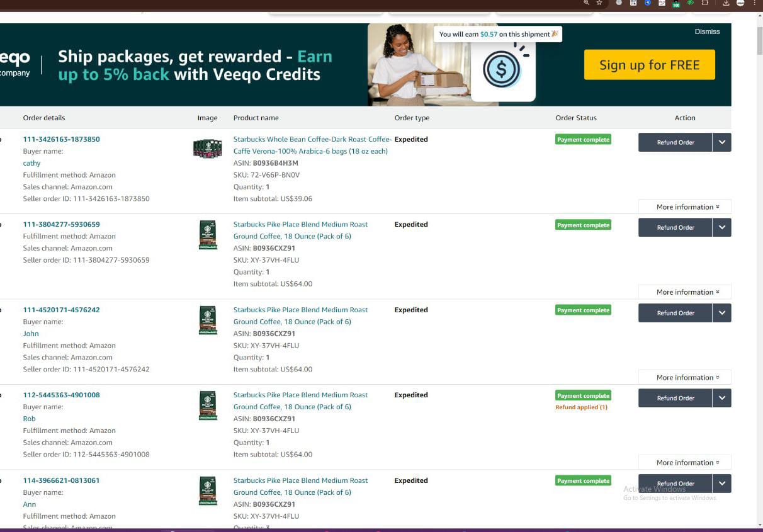Open buyer name link Rob
Screen dimensions: 763x532
click(x=29, y=419)
